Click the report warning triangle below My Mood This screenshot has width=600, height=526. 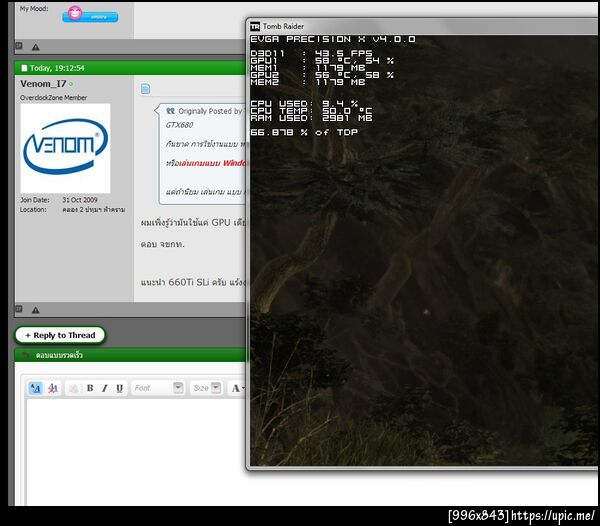coord(36,47)
